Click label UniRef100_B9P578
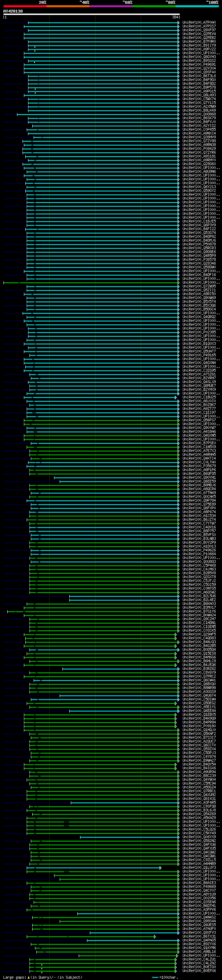The image size is (222, 980). (x=199, y=88)
